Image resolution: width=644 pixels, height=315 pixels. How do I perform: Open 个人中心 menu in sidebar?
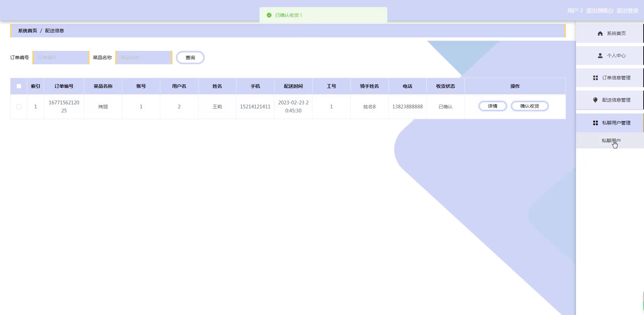point(610,56)
